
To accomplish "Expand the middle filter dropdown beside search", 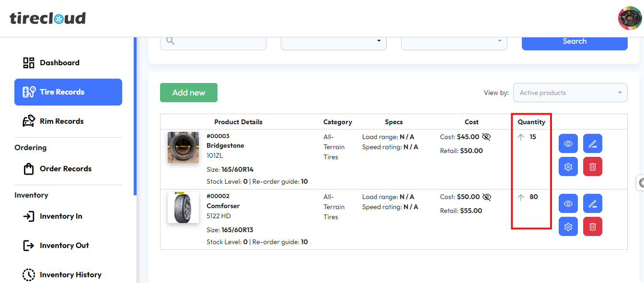I will click(333, 41).
